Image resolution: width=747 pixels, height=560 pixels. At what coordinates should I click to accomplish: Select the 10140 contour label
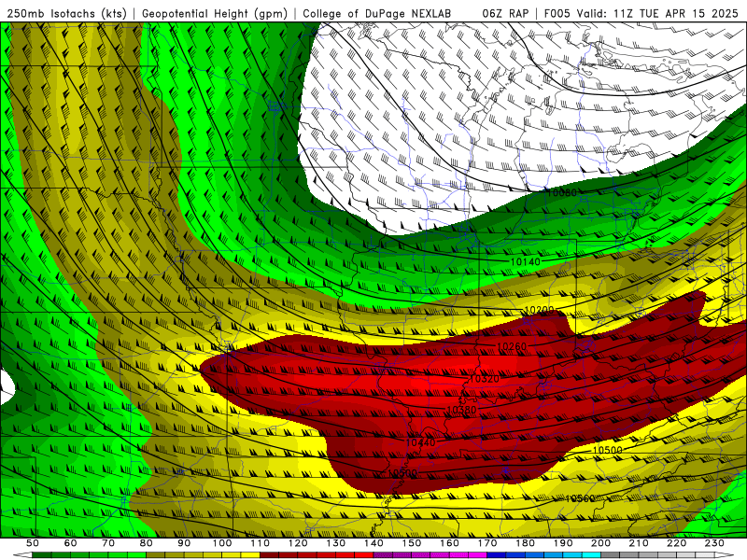[x=526, y=262]
